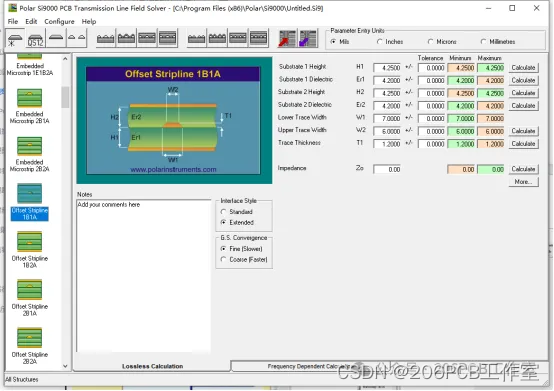The width and height of the screenshot is (554, 391).
Task: Click coated coplanar icon in group before red arrow
Action: coord(217,38)
